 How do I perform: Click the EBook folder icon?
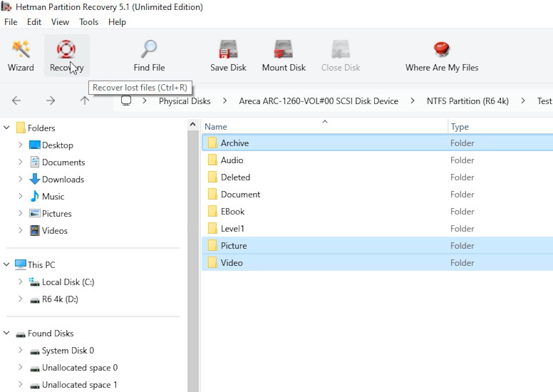pos(212,212)
